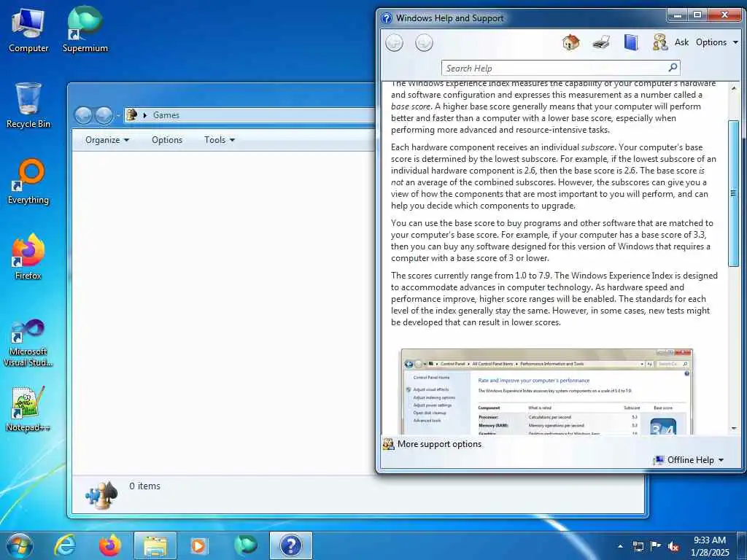Click the Games details pane chess icon
747x560 pixels.
tap(101, 495)
